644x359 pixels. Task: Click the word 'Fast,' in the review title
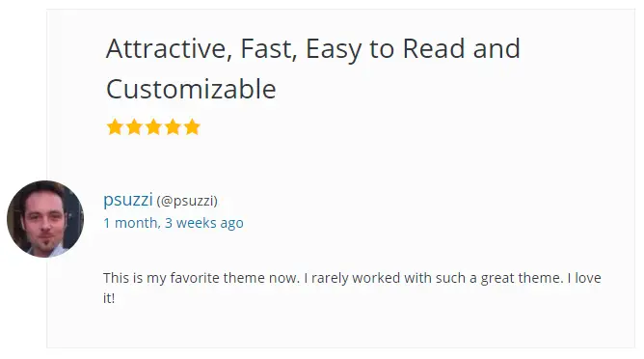[269, 49]
